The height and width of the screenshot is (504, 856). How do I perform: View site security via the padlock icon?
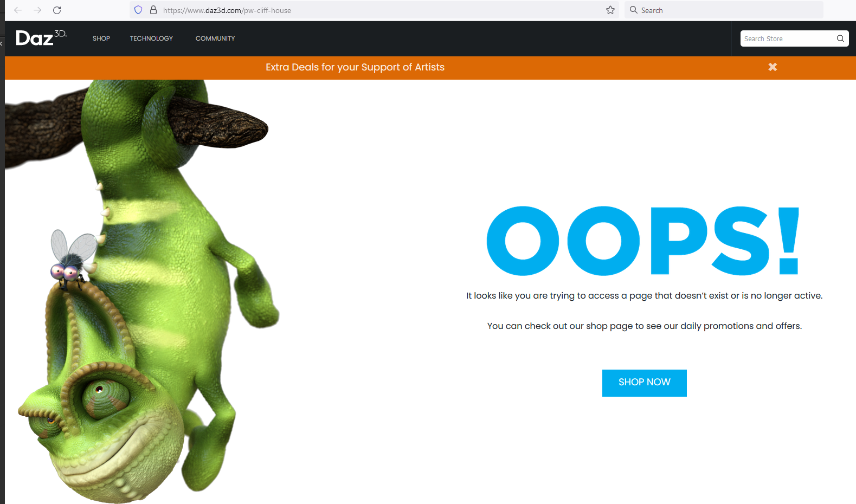[153, 10]
